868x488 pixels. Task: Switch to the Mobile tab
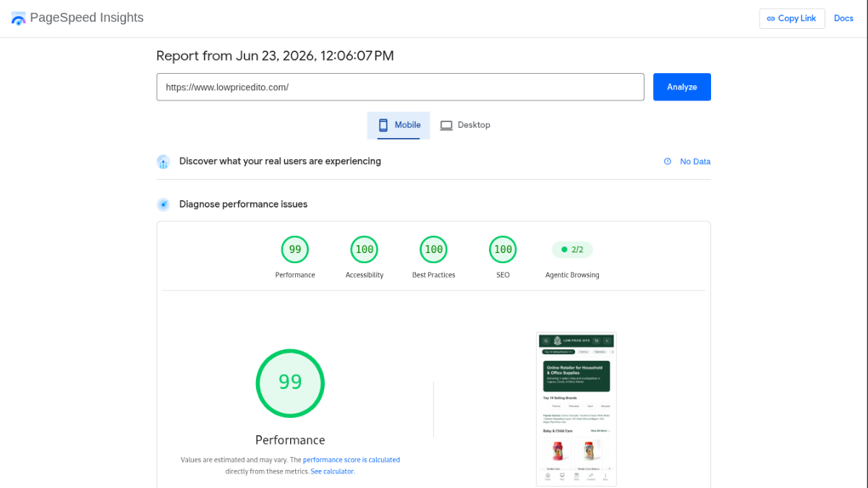point(399,125)
